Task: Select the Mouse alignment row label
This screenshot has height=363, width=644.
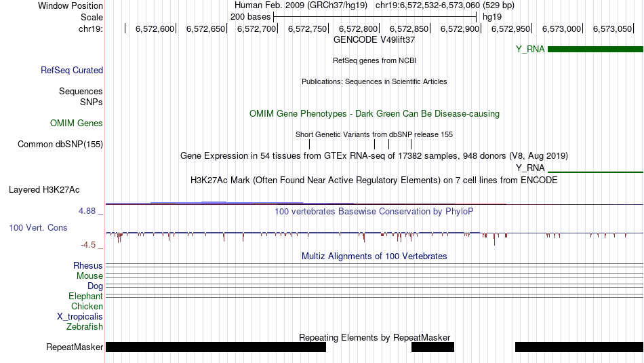Action: tap(89, 276)
